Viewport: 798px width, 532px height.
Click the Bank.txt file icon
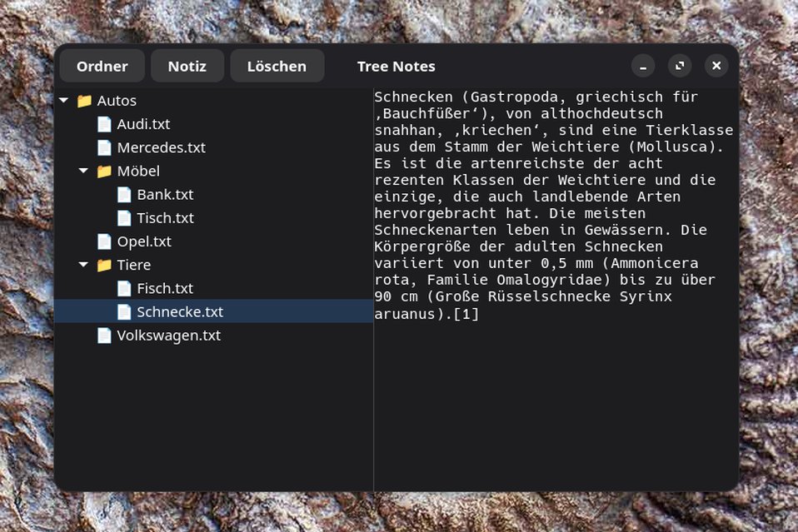(124, 194)
